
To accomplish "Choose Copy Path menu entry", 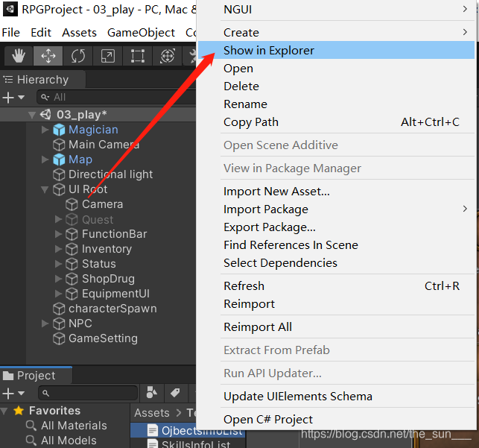I will point(336,122).
